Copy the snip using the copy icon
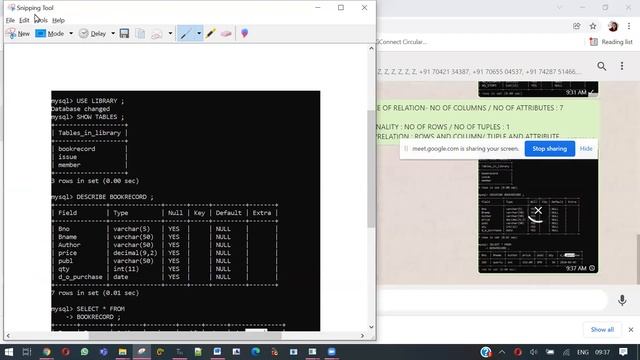Image resolution: width=640 pixels, height=360 pixels. point(140,33)
